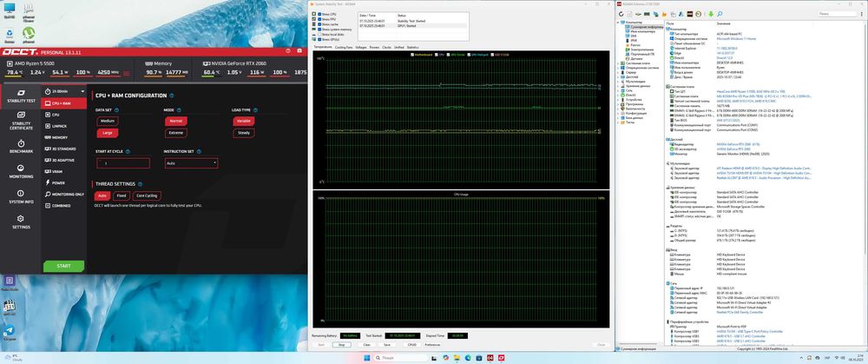Collapse the Компьютер tree node in AIDA64

[619, 23]
